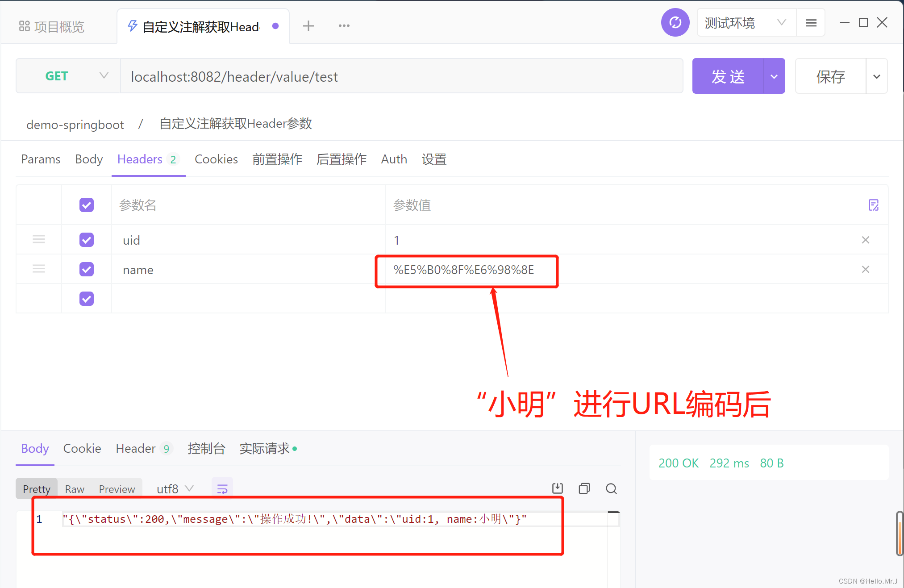
Task: Click the empty parameter name cell
Action: (x=248, y=299)
